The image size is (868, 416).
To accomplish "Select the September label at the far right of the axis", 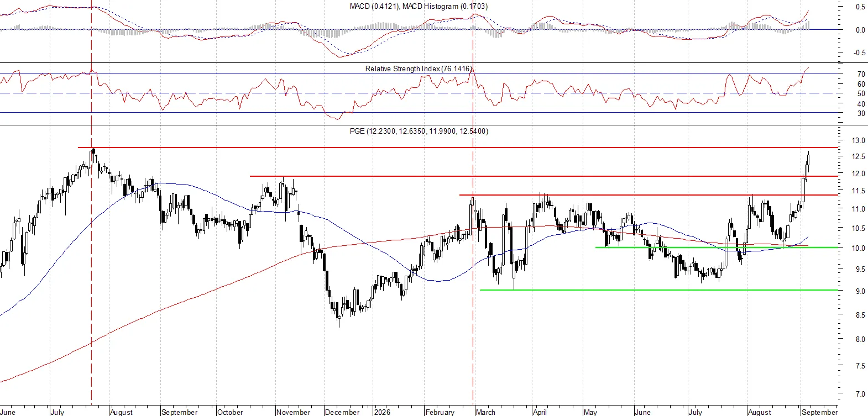I will pos(820,412).
